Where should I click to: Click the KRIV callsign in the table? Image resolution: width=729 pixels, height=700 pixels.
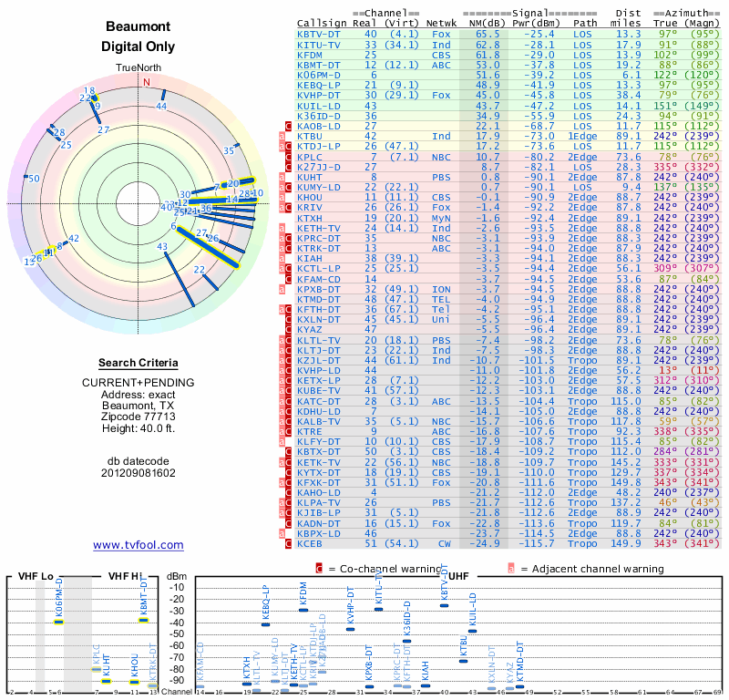pyautogui.click(x=309, y=208)
